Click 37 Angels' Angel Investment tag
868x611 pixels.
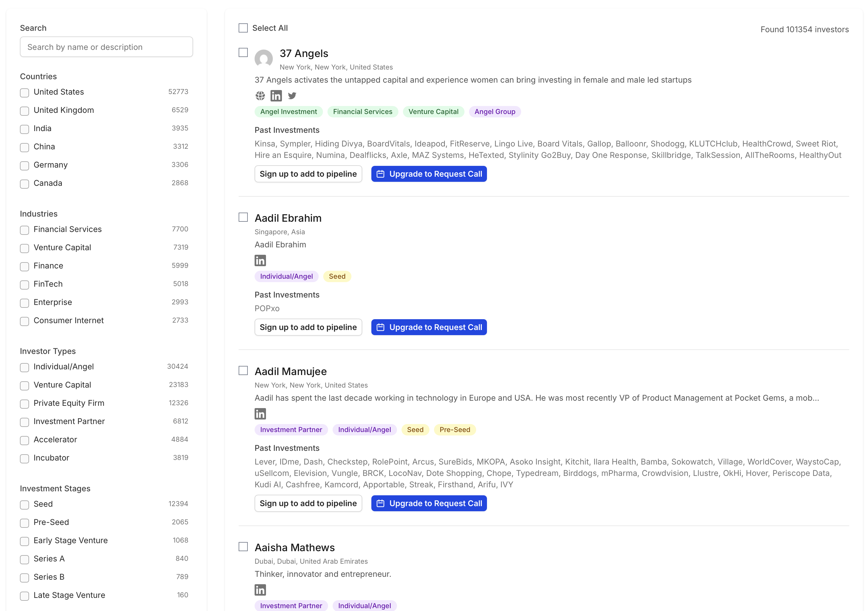coord(288,112)
